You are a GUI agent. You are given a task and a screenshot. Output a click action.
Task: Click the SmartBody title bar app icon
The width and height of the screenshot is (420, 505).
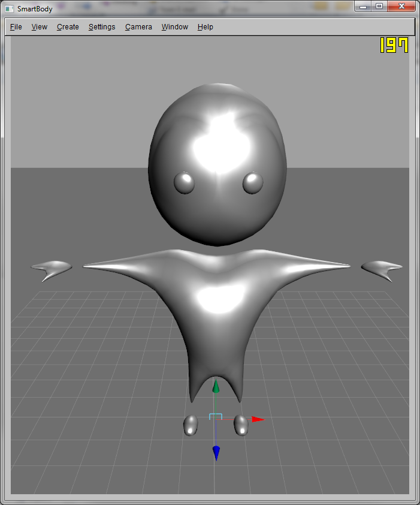(10, 9)
